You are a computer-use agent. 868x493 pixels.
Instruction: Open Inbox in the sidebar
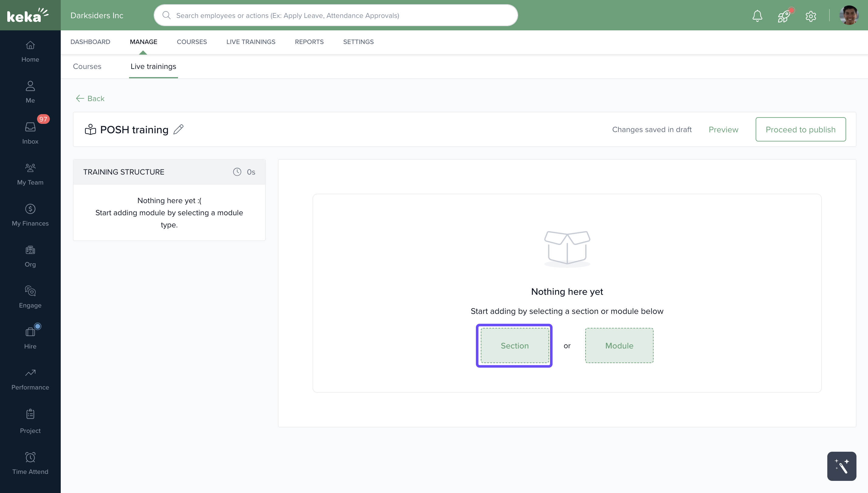pyautogui.click(x=30, y=133)
